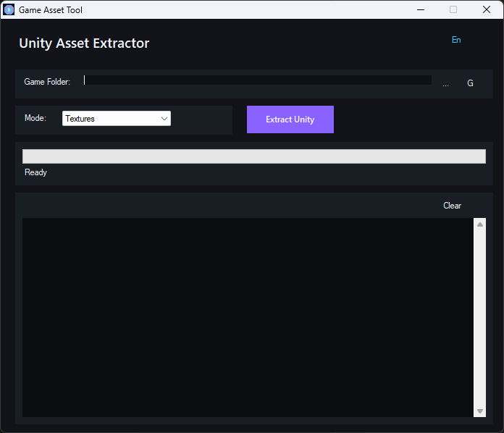Image resolution: width=504 pixels, height=433 pixels.
Task: Click the extraction progress bar
Action: pos(254,156)
